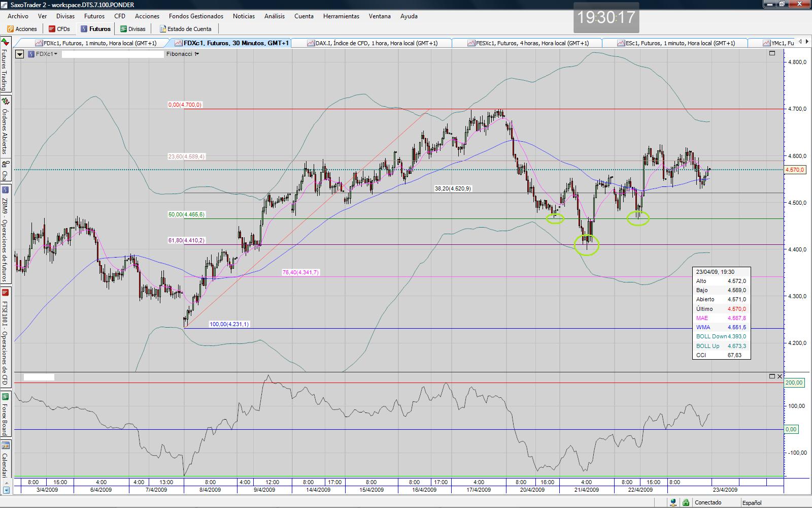
Task: Open the Acciones toolbar button
Action: pos(22,29)
